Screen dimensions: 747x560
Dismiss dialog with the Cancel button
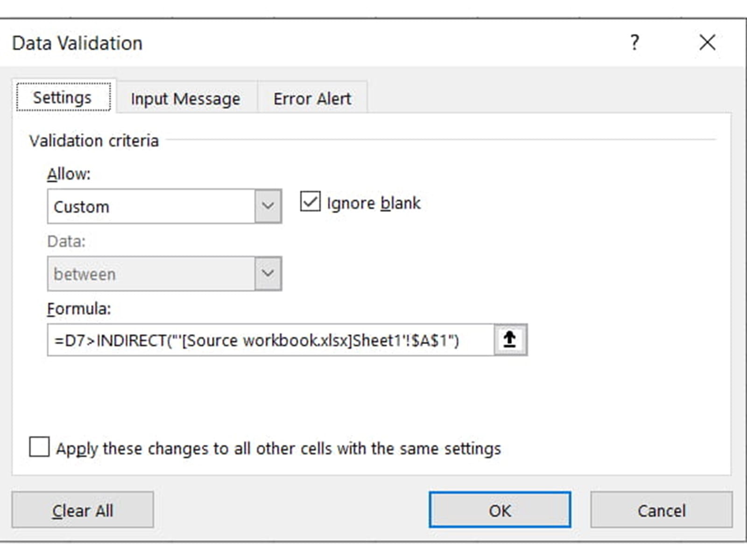point(661,510)
